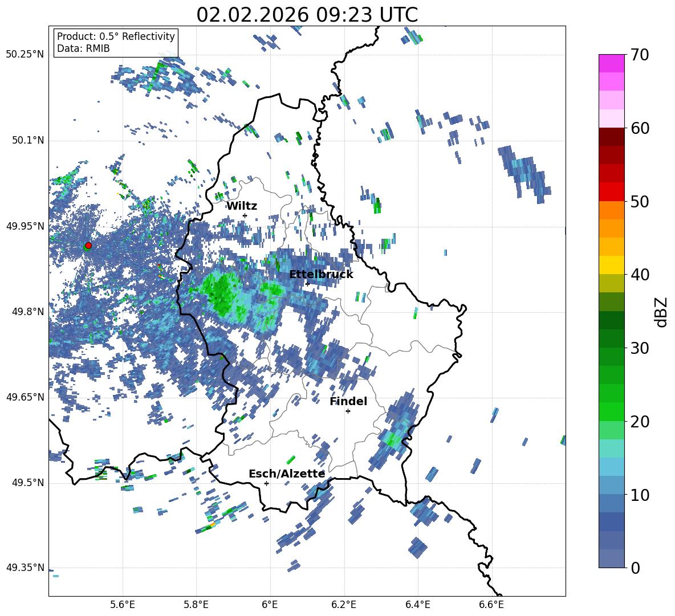This screenshot has height=616, width=675.
Task: Click the Product 0.5° Reflectivity text
Action: [116, 36]
